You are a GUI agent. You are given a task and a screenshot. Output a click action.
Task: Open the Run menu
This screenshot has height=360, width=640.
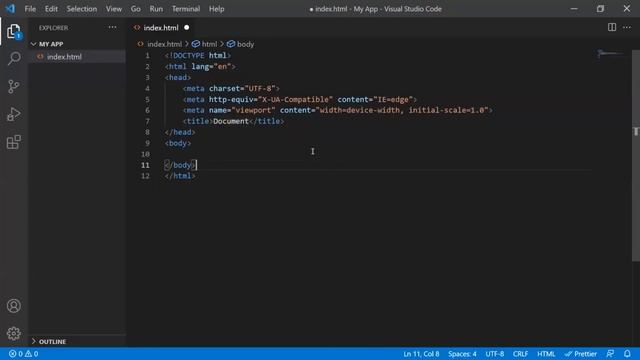(156, 9)
